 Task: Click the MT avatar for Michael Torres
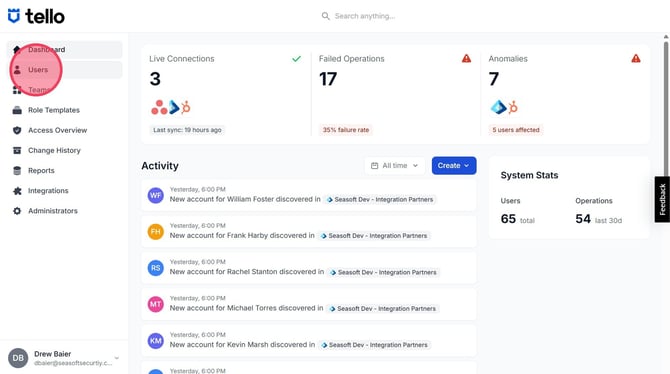(156, 304)
